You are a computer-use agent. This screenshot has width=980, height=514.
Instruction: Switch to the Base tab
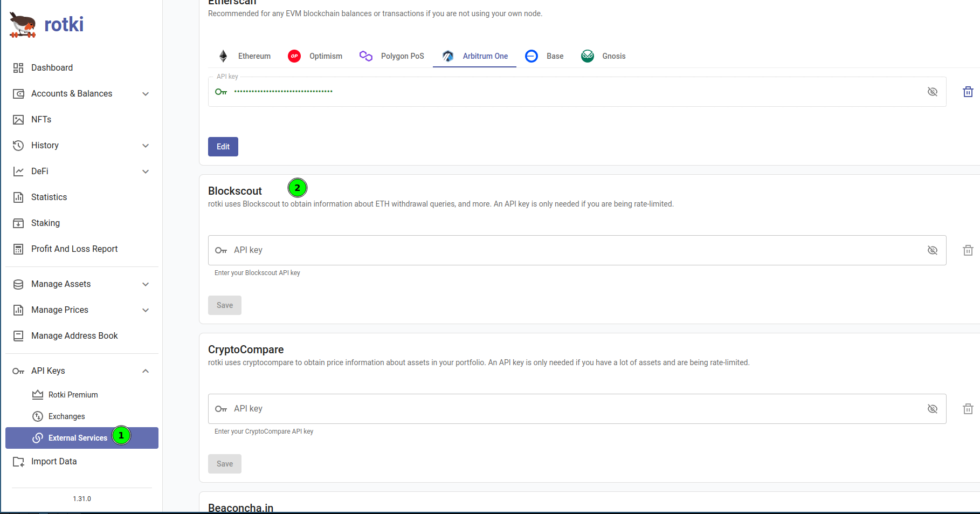[544, 56]
